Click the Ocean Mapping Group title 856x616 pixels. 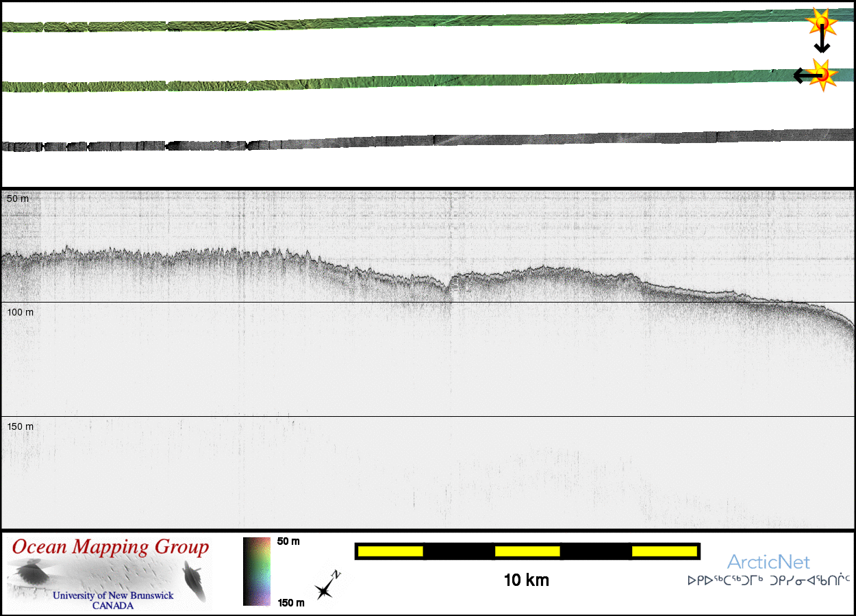tap(110, 548)
